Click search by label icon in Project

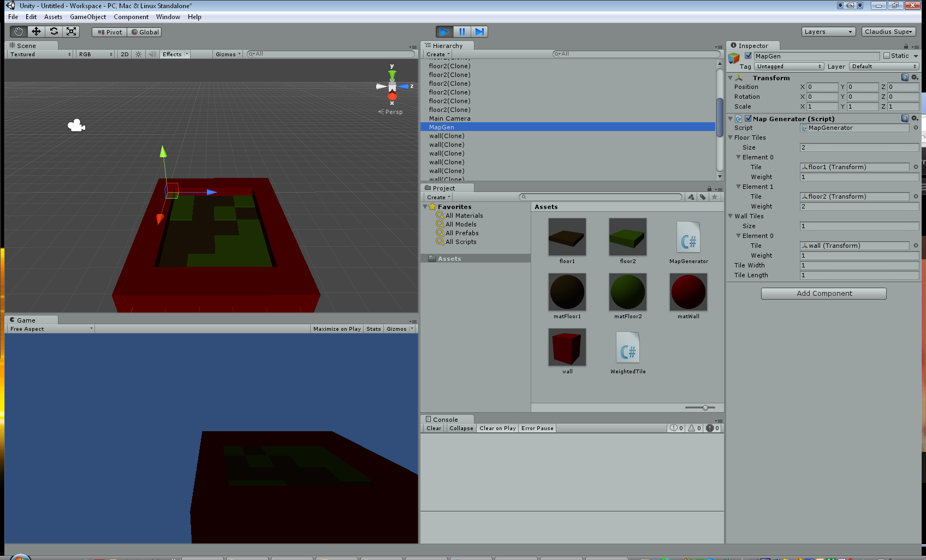tap(703, 197)
